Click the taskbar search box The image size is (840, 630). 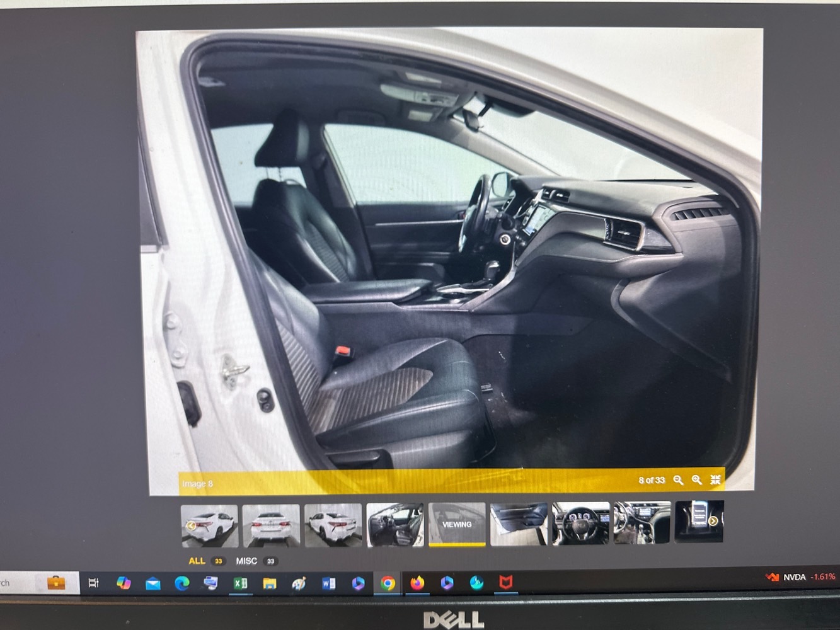point(39,583)
